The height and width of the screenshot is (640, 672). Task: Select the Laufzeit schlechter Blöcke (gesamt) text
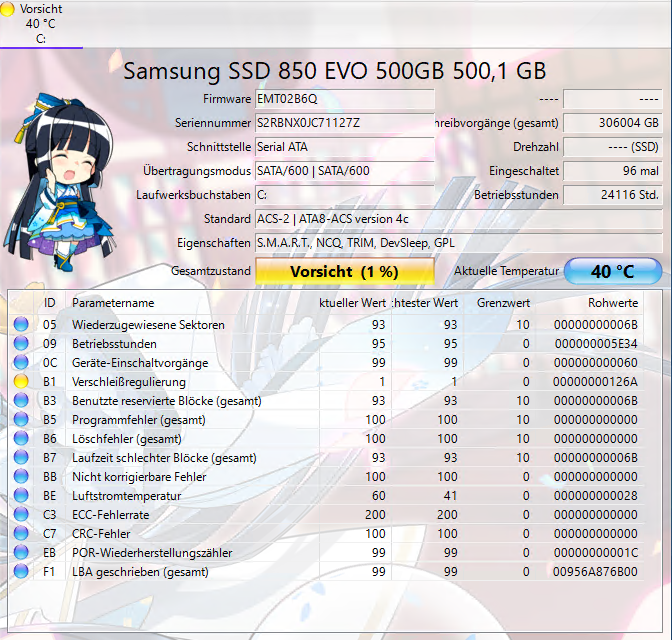164,458
